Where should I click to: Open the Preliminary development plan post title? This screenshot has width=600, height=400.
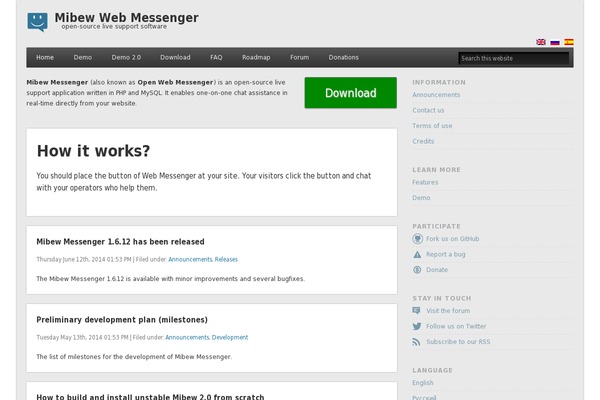(x=122, y=320)
